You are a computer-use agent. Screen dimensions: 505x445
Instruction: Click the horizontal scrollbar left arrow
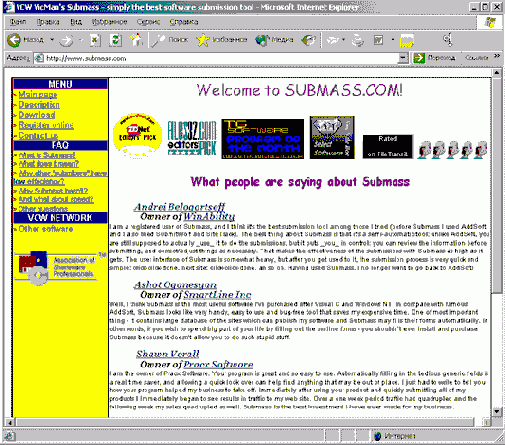coord(10,423)
